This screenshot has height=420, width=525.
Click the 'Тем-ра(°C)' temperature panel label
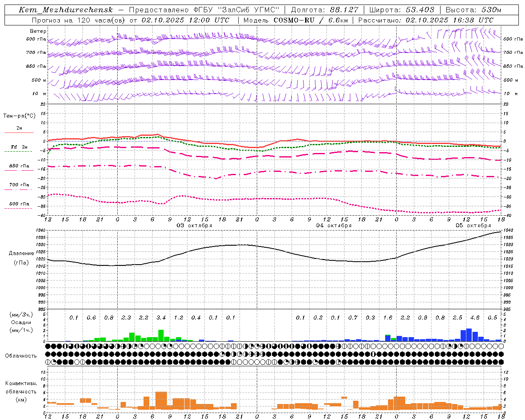click(19, 116)
